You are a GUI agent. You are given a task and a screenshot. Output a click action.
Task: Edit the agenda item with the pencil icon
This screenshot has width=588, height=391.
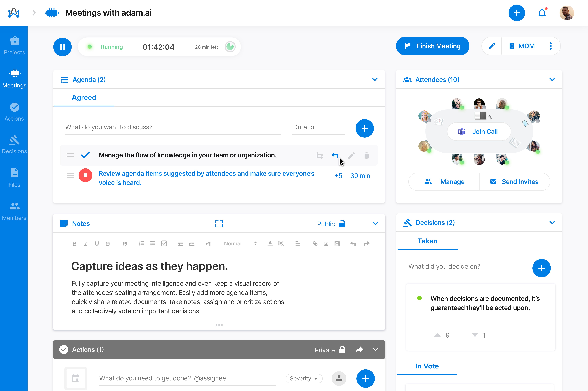[x=351, y=155]
